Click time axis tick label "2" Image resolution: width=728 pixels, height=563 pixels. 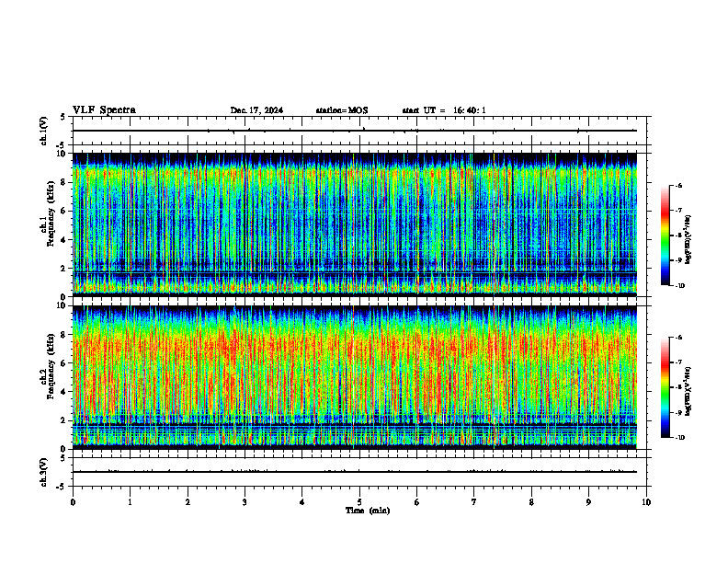click(x=188, y=502)
